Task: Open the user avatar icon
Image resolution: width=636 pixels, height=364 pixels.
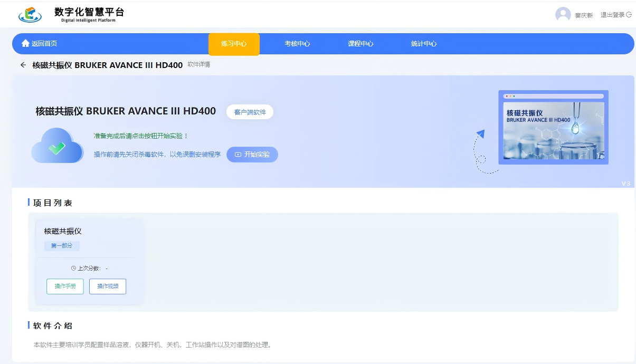Action: [x=563, y=15]
